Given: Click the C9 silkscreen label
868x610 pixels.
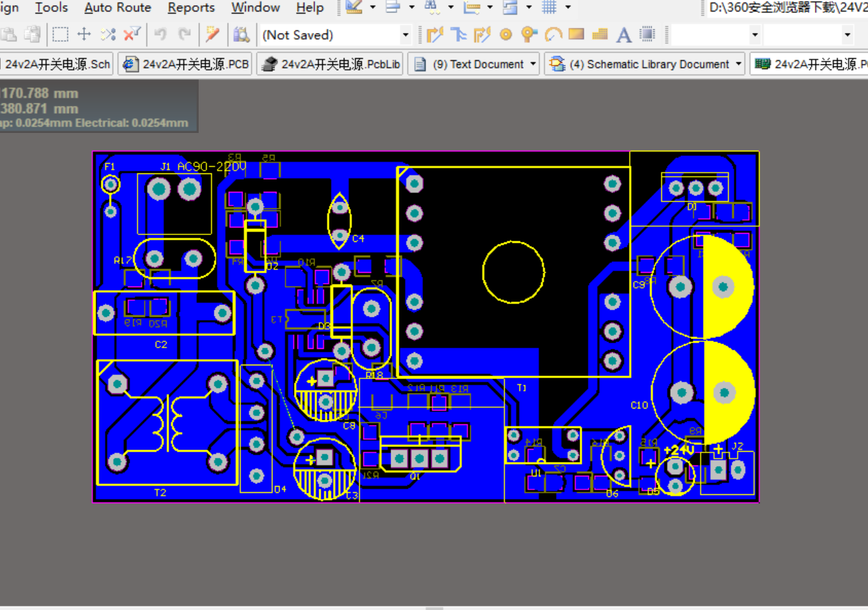Looking at the screenshot, I should (638, 285).
